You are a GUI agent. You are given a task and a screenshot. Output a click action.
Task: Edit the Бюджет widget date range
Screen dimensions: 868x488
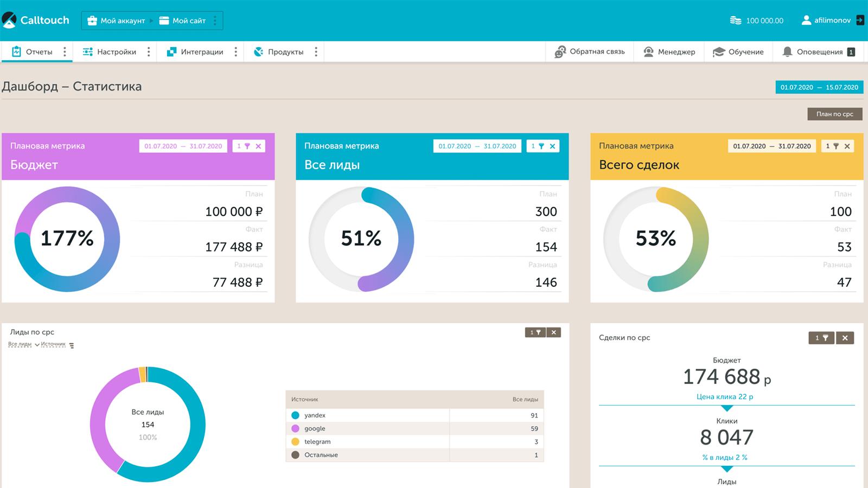coord(183,146)
